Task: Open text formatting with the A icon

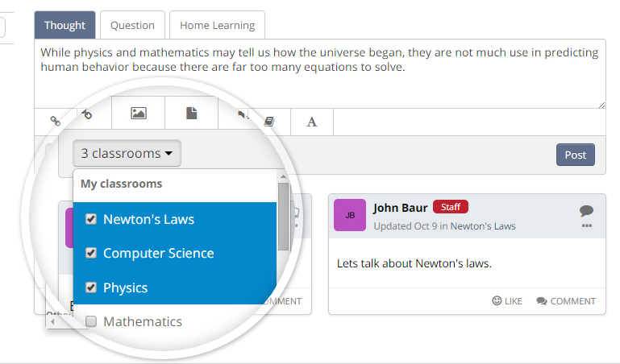Action: [311, 122]
